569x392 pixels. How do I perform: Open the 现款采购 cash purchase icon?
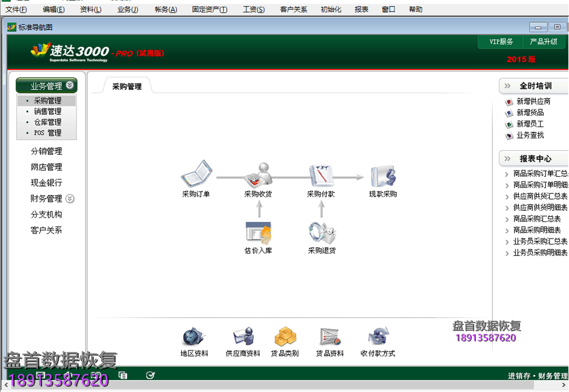383,176
